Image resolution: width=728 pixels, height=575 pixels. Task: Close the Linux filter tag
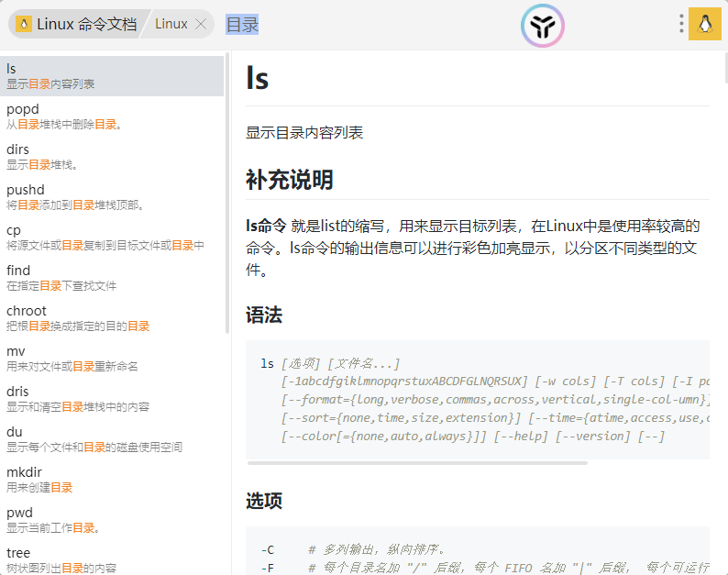click(201, 24)
